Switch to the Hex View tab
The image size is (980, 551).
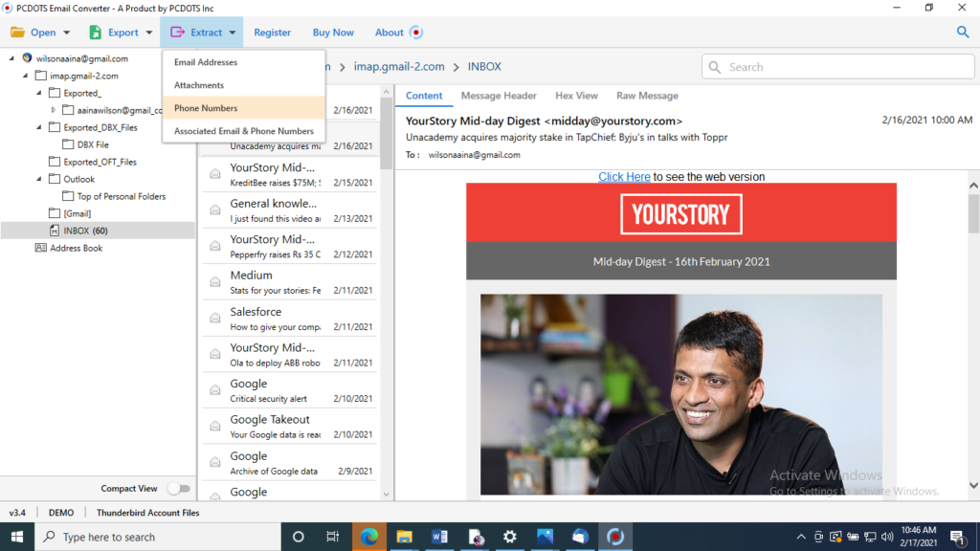576,96
